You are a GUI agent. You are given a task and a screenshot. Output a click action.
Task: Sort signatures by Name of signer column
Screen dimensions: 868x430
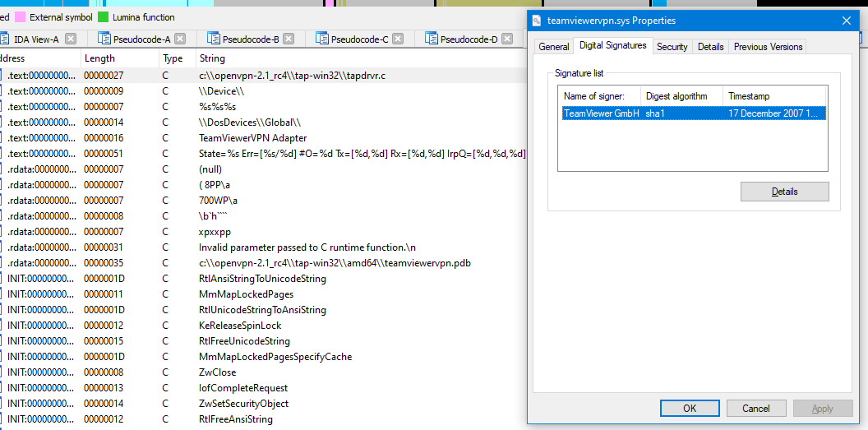click(x=599, y=95)
